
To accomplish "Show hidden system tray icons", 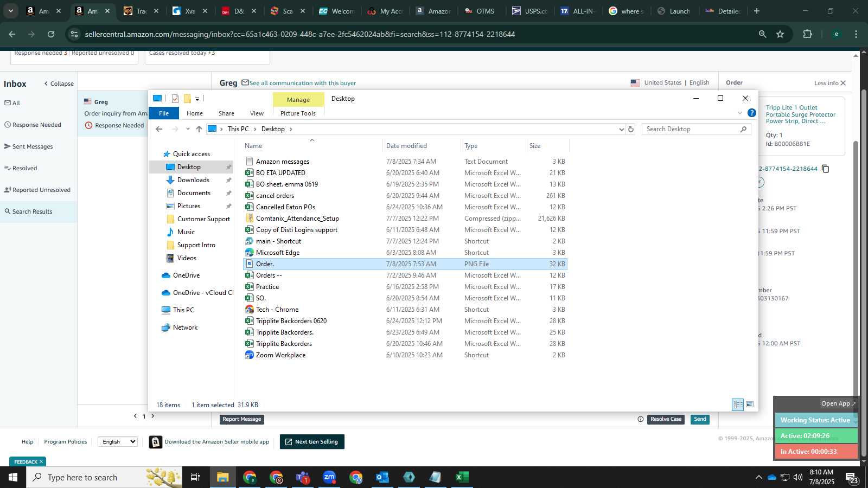I will point(758,478).
